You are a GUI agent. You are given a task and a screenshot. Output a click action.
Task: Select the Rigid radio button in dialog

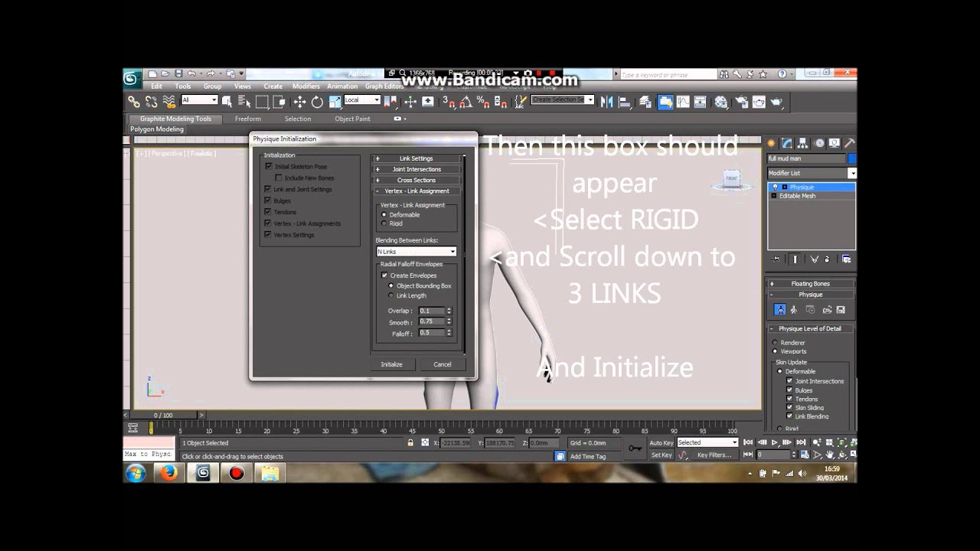point(384,223)
